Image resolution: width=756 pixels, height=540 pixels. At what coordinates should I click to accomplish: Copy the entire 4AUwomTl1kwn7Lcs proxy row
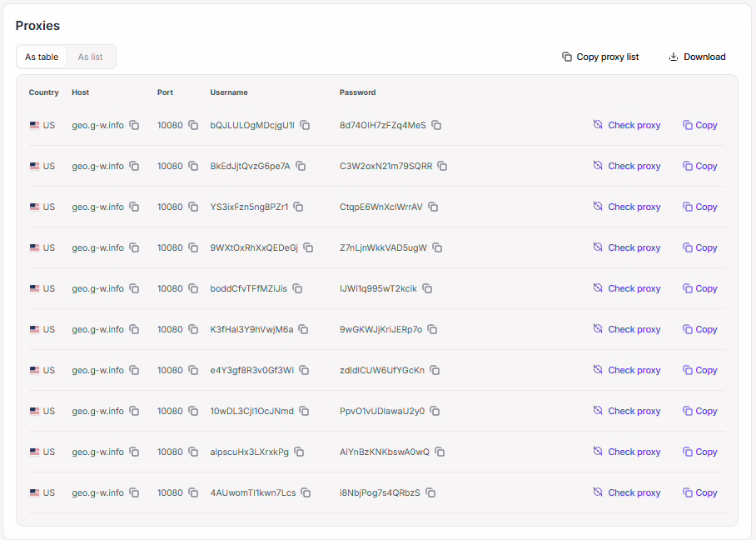pyautogui.click(x=699, y=492)
